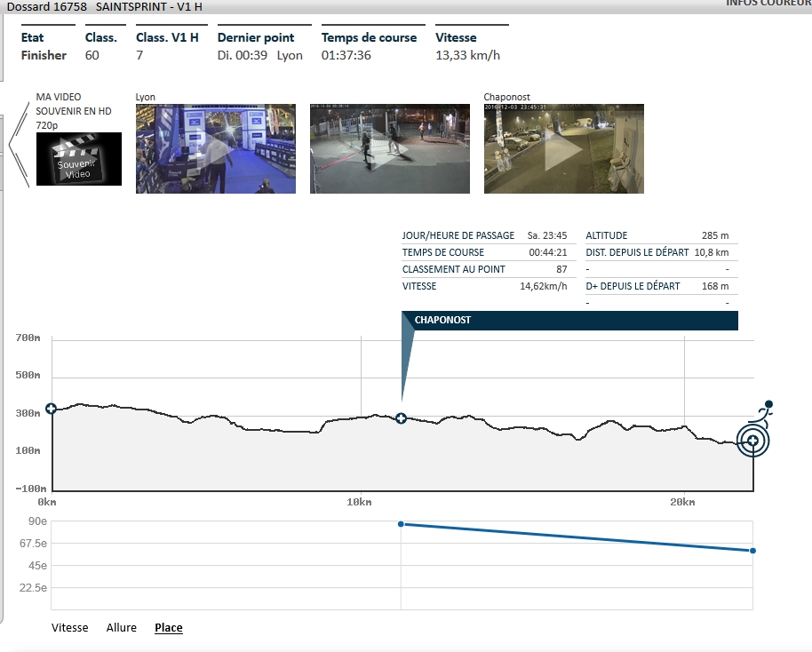Switch chart to Allure tab

click(121, 628)
